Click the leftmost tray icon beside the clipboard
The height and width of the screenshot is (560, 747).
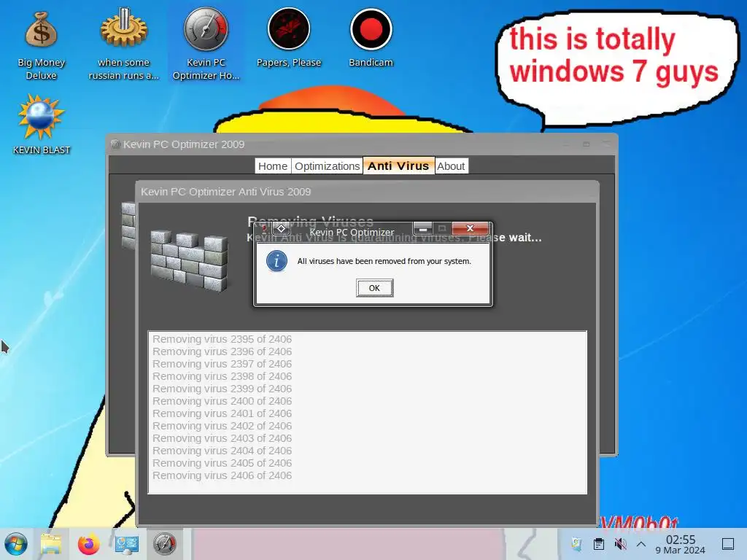pyautogui.click(x=577, y=544)
